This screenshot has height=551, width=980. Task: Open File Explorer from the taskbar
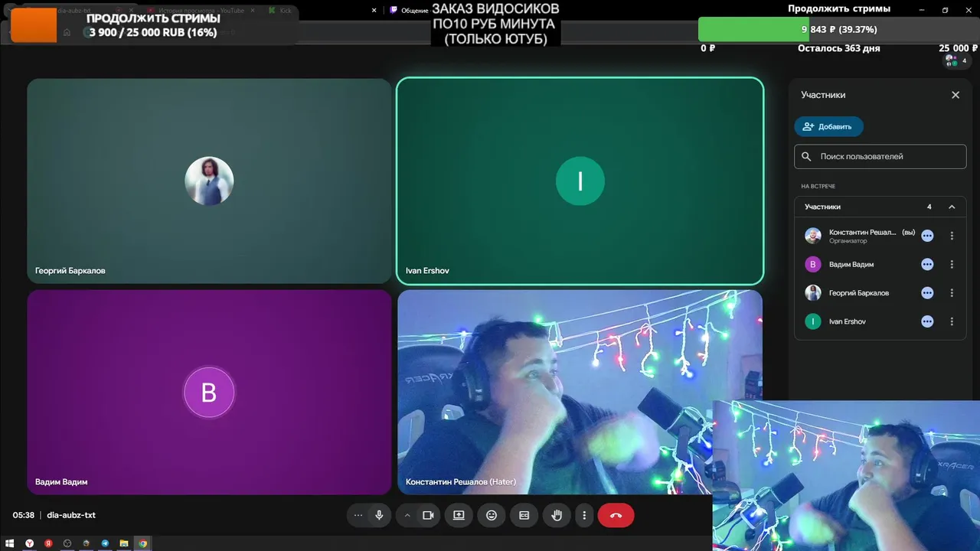[124, 543]
